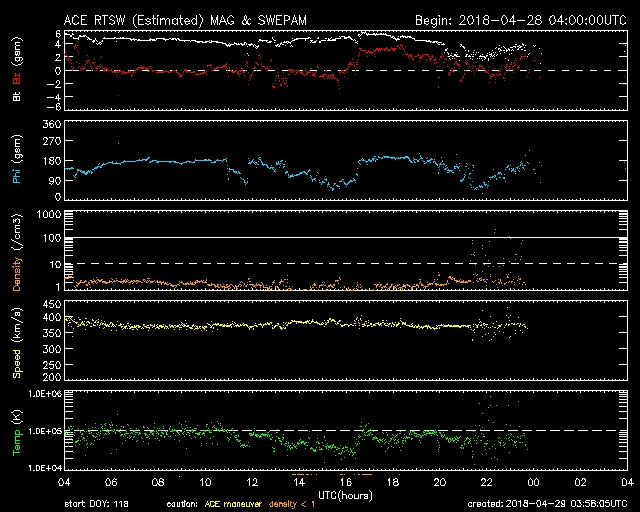
Task: Click the '16' hour label on time axis
Action: point(346,482)
